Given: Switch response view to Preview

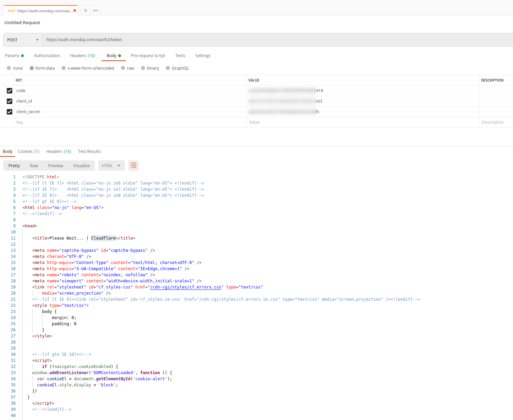Looking at the screenshot, I should click(x=56, y=166).
